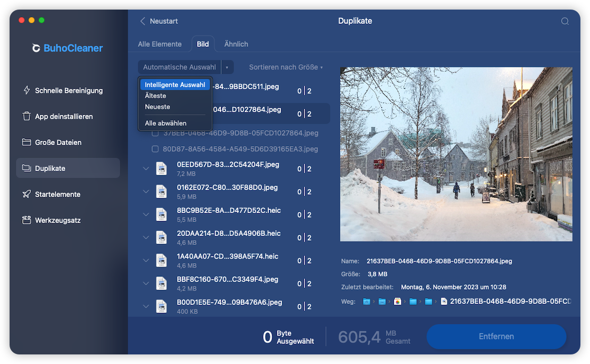Expand the 0EED567D-83...2C54204F.jpeg group
The image size is (590, 364).
coord(146,168)
